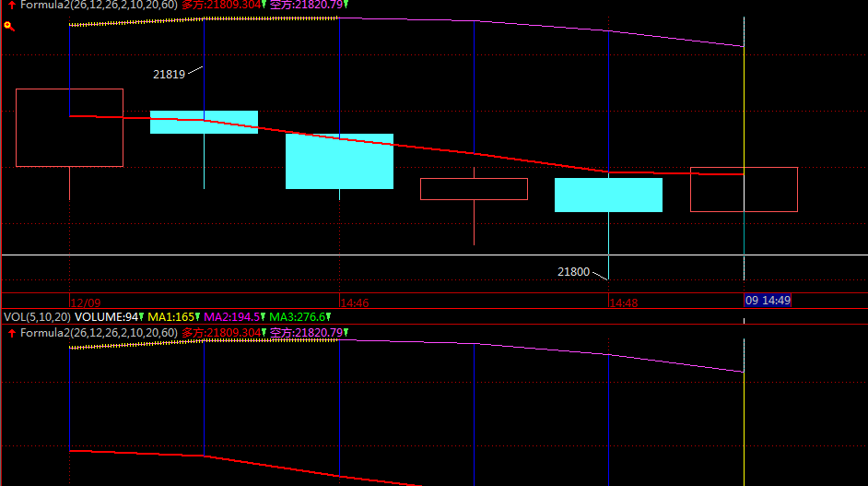Click the green MA3:276.6 value

pos(298,317)
